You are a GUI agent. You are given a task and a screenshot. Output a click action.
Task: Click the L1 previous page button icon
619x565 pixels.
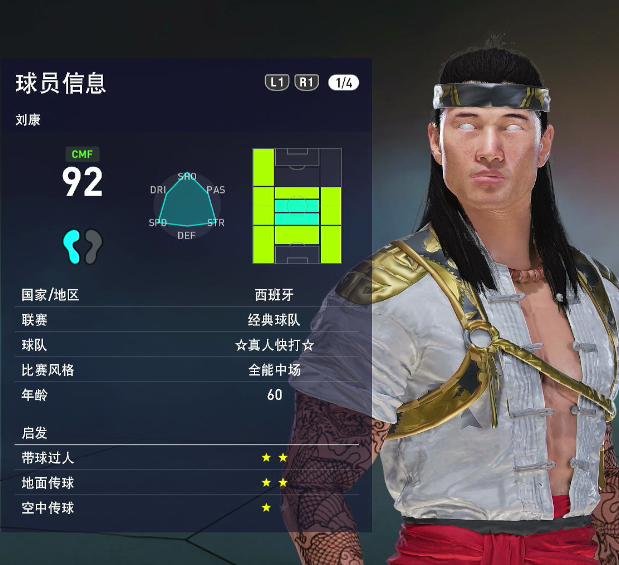point(277,82)
